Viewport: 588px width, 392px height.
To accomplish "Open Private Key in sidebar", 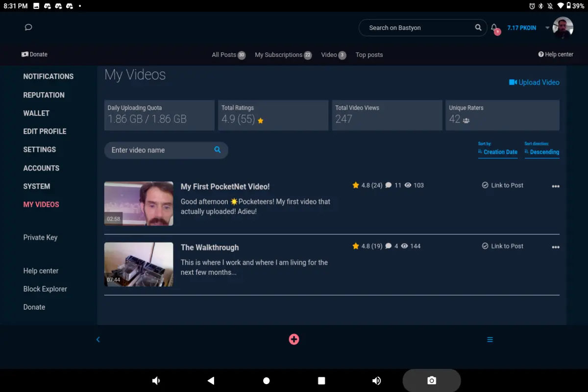I will [40, 238].
